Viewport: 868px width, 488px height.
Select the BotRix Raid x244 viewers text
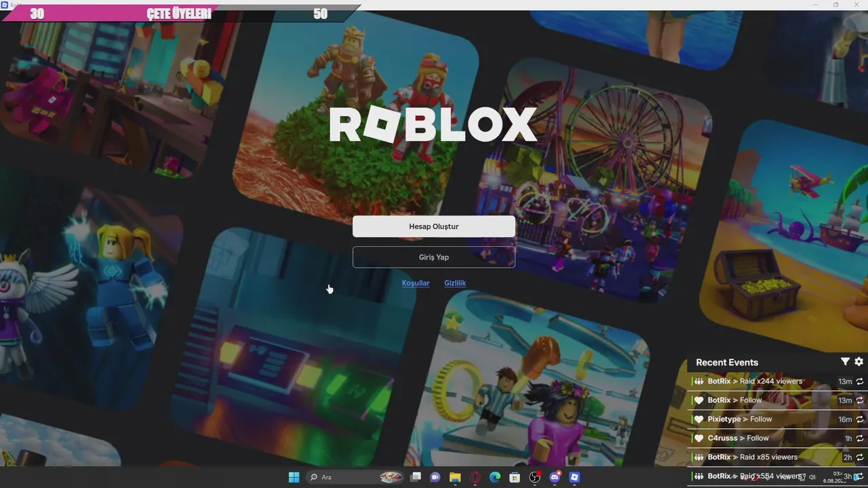pos(755,381)
